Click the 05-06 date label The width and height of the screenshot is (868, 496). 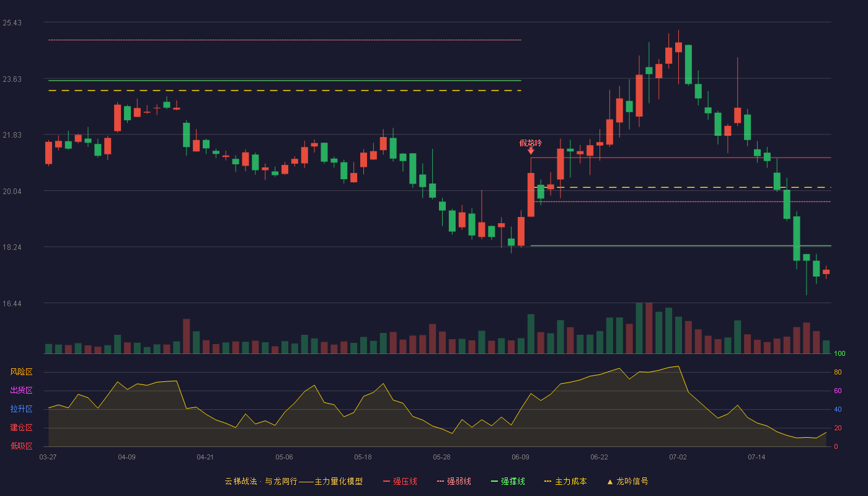pyautogui.click(x=284, y=457)
